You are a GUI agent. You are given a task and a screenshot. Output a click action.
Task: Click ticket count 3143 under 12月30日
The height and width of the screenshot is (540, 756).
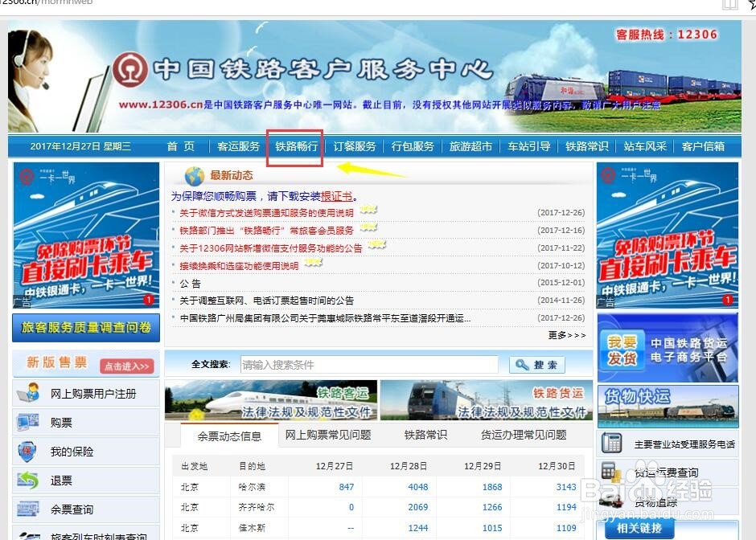[x=566, y=487]
